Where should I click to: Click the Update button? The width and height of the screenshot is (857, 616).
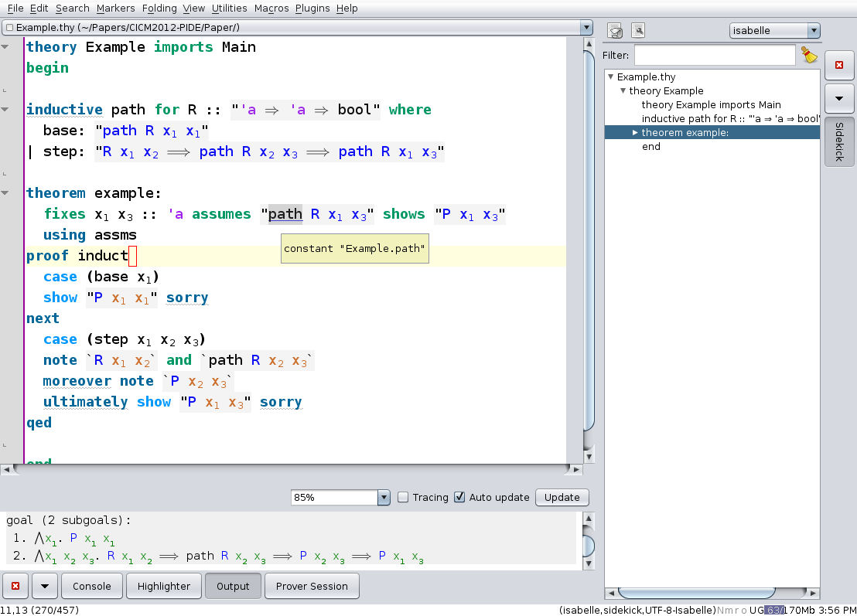562,498
